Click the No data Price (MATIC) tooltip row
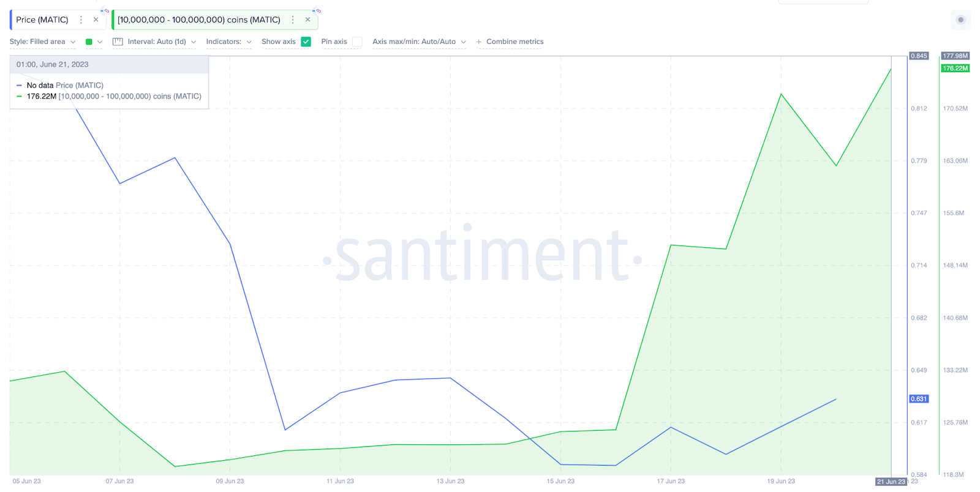Viewport: 980px width, 492px height. pyautogui.click(x=60, y=86)
